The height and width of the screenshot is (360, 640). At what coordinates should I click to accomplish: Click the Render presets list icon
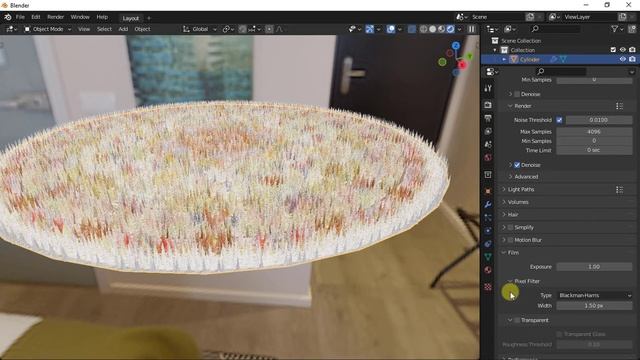pos(619,106)
